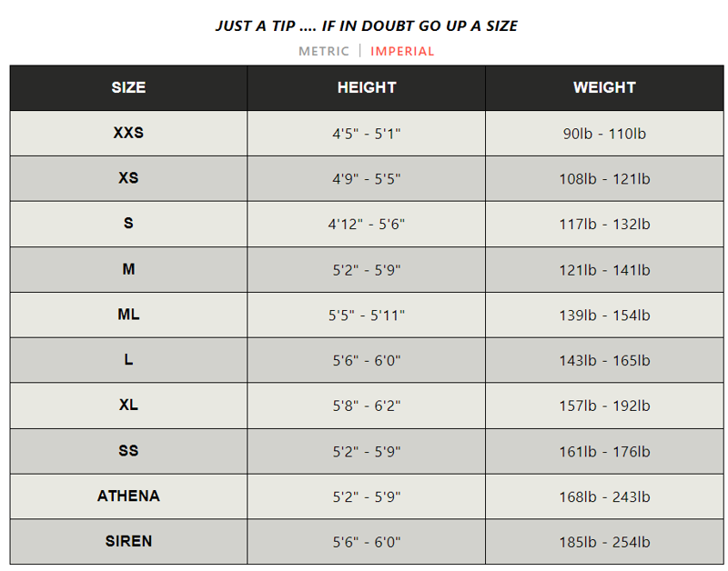Click the 90lb - 110lb weight cell
The image size is (728, 571).
point(604,133)
